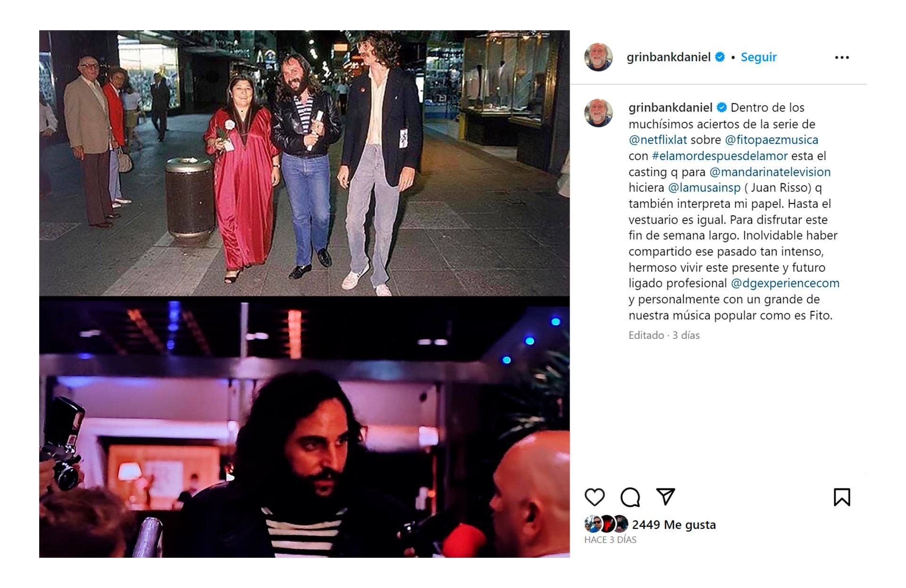Viewport: 906px width, 588px height.
Task: Click the post photo collage image
Action: click(x=304, y=294)
